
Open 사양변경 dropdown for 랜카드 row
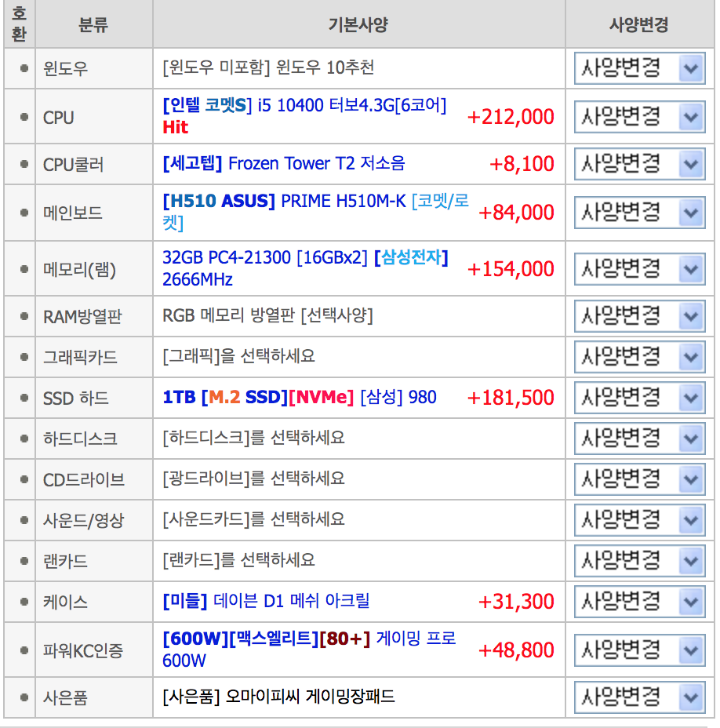[640, 561]
